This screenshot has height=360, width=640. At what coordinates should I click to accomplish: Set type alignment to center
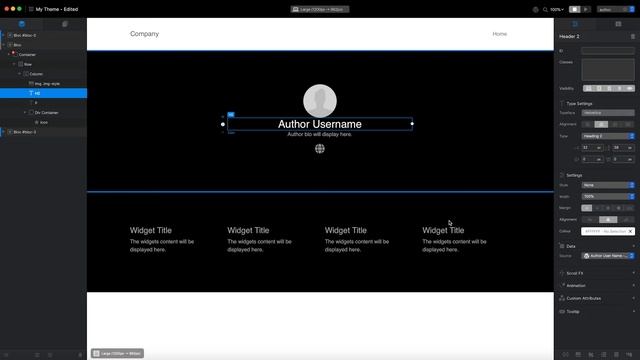601,124
